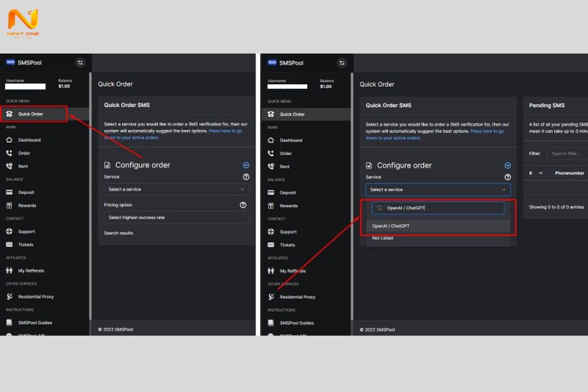Click the Pending SMS 'Type to filter' field
This screenshot has width=588, height=392.
(x=567, y=154)
